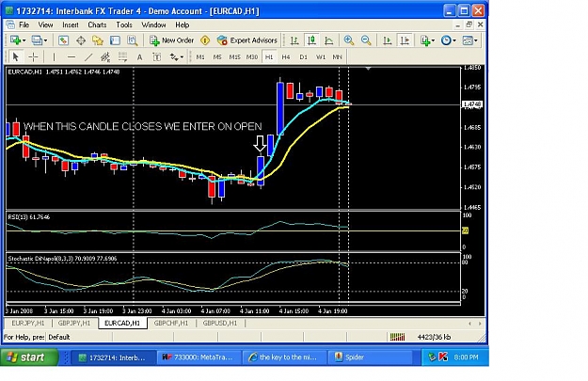Image resolution: width=588 pixels, height=381 pixels.
Task: Open the View menu
Action: (x=45, y=24)
